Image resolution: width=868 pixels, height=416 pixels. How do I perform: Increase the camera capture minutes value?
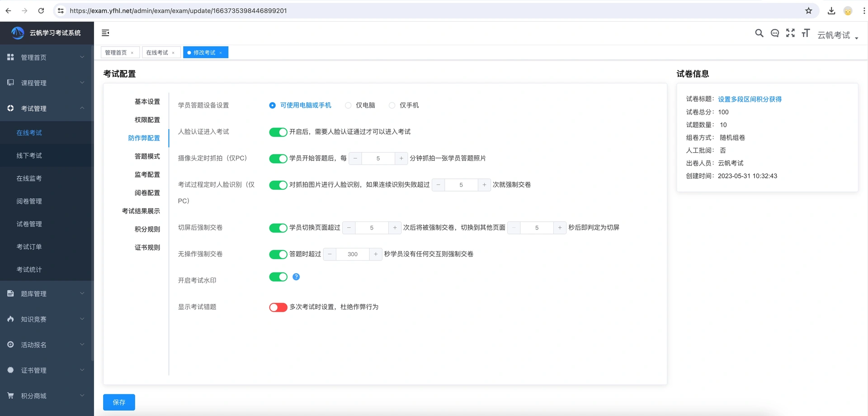(401, 159)
